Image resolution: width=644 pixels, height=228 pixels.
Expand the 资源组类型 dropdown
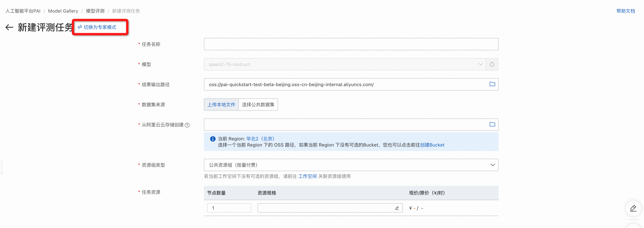(351, 165)
